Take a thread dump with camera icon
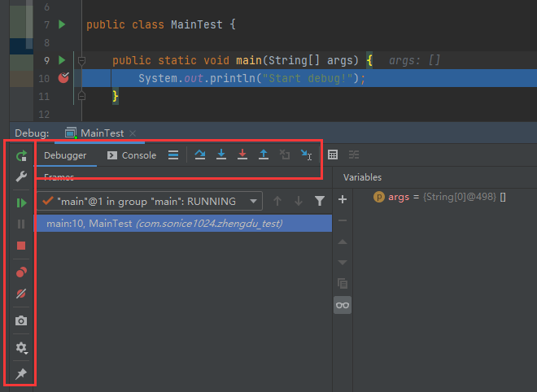 coord(21,320)
